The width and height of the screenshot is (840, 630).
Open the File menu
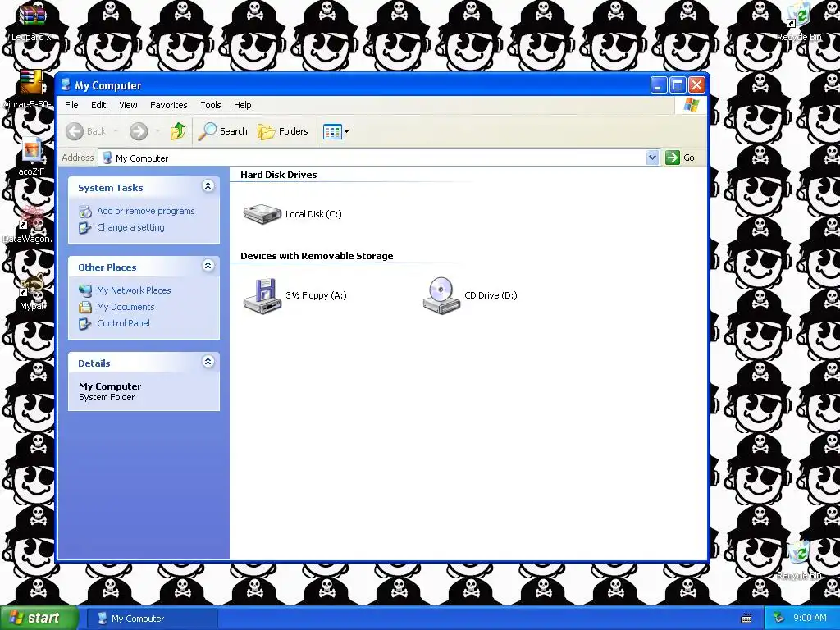(x=71, y=105)
